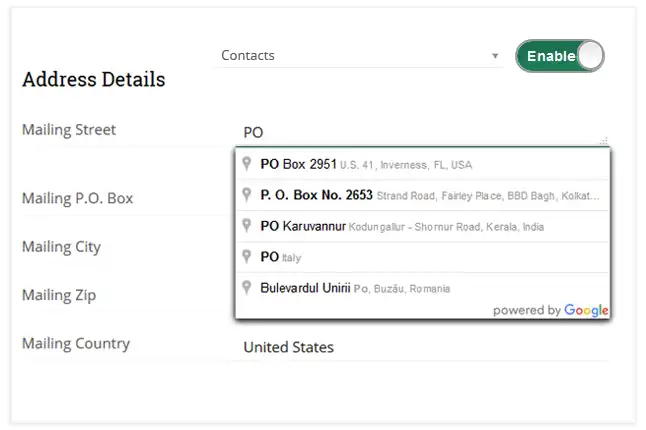The image size is (646, 430).
Task: Toggle the Enable switch off
Action: (x=560, y=56)
